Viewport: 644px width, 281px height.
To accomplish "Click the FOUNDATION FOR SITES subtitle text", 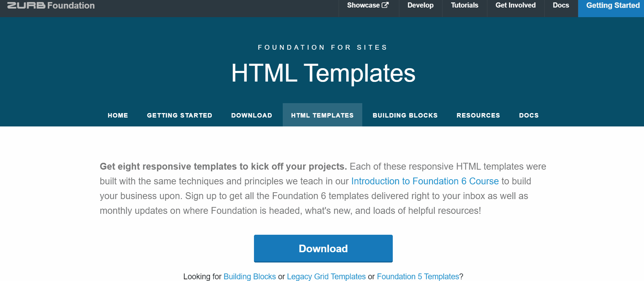I will coord(323,47).
